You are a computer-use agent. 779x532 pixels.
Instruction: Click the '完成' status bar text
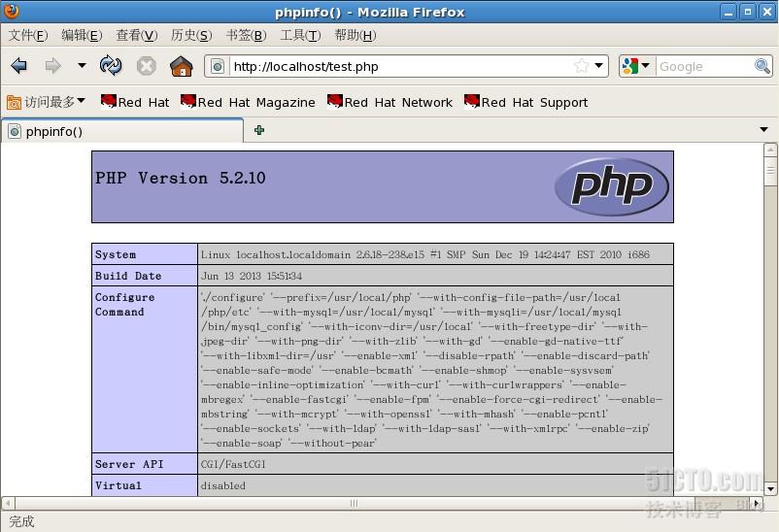22,521
